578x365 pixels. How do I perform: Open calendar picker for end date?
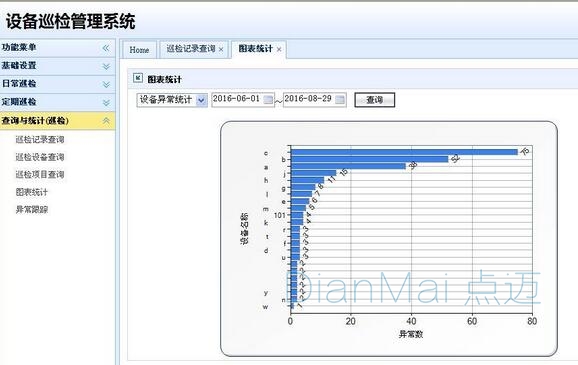tap(340, 99)
